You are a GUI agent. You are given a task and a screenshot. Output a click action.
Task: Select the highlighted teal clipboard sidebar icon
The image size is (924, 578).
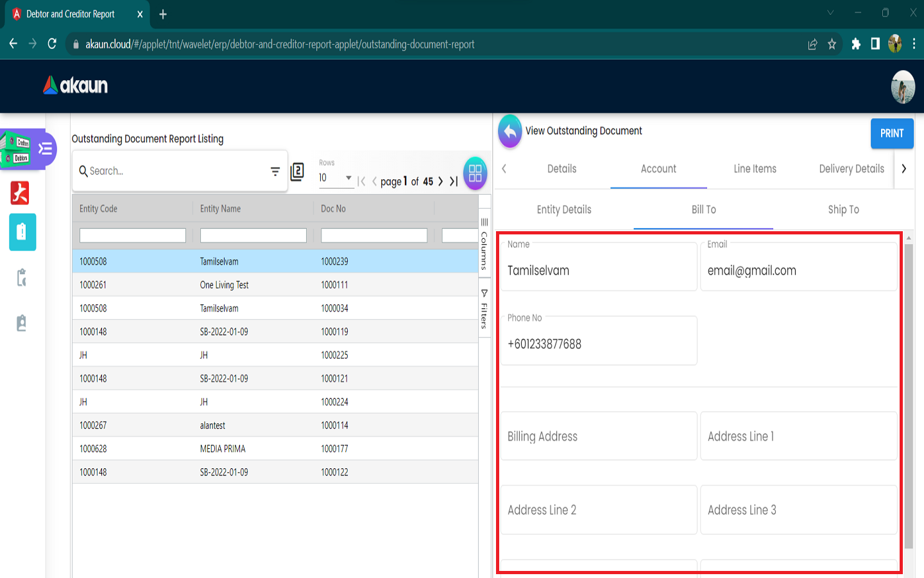point(22,232)
